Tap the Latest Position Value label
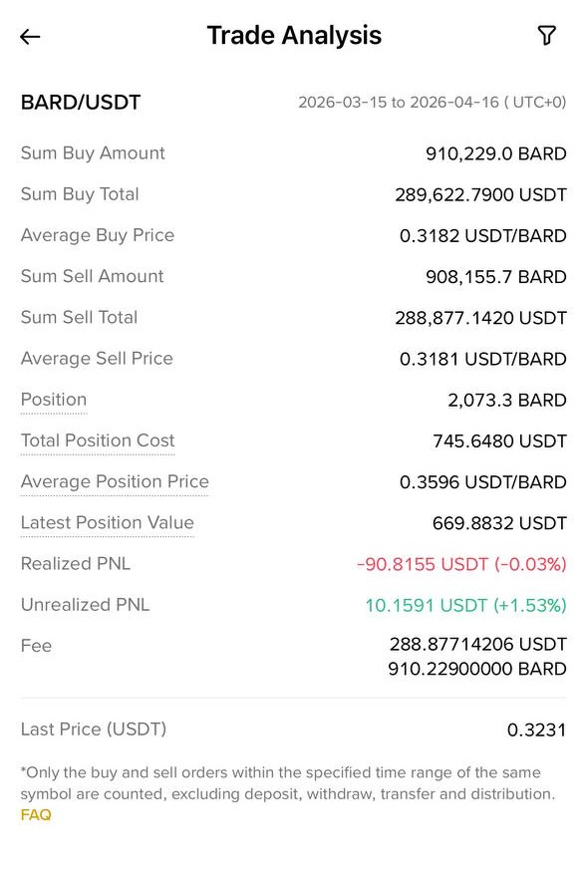 coord(108,522)
